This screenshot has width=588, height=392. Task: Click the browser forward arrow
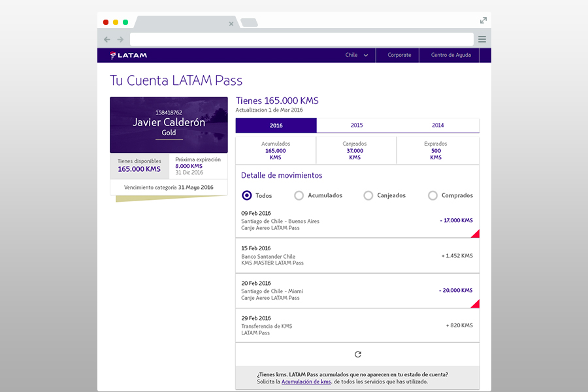tap(120, 39)
